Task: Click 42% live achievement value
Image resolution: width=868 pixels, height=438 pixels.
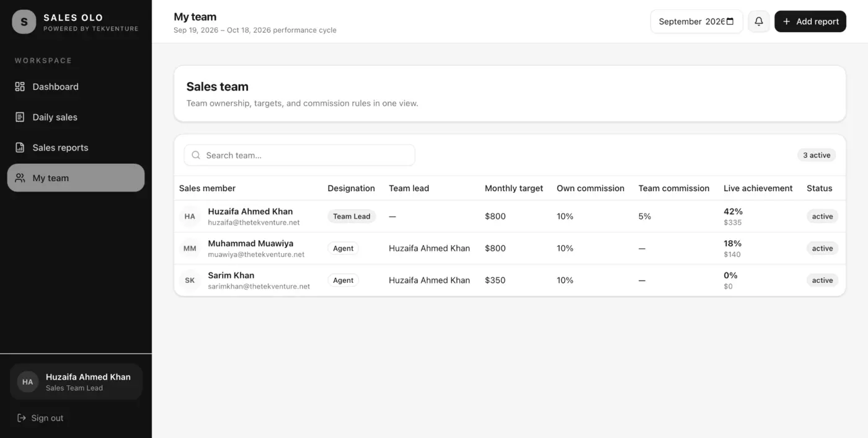Action: [733, 212]
